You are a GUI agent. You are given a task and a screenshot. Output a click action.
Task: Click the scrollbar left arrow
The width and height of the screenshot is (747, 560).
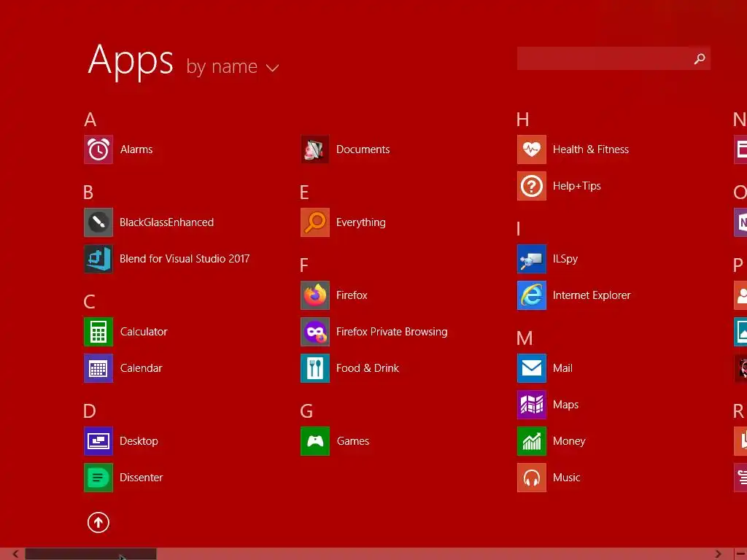(15, 554)
